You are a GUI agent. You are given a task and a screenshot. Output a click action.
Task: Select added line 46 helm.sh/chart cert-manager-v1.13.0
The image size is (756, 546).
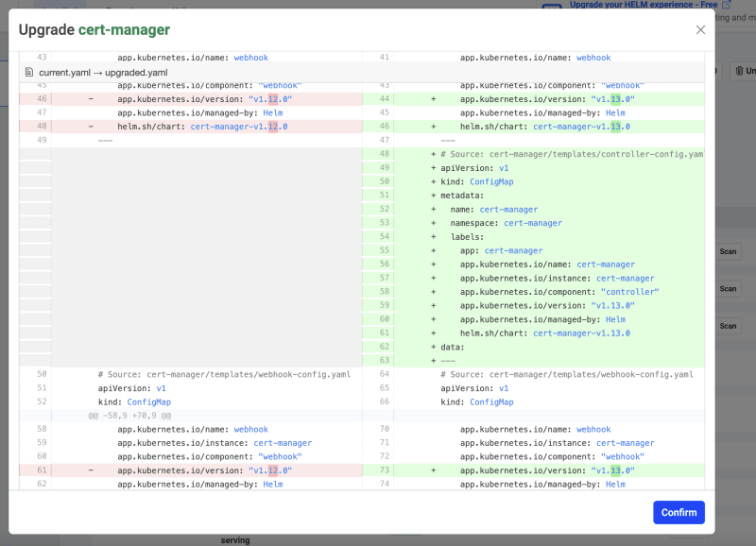533,127
